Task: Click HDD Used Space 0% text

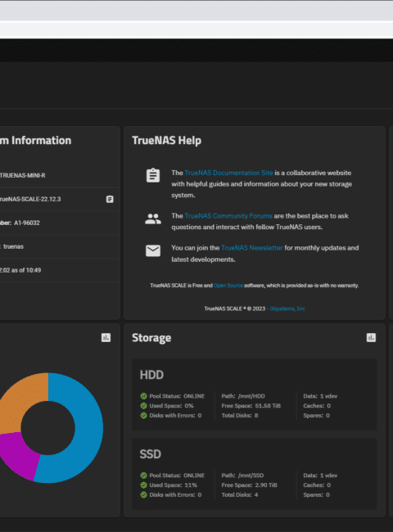Action: [x=171, y=406]
